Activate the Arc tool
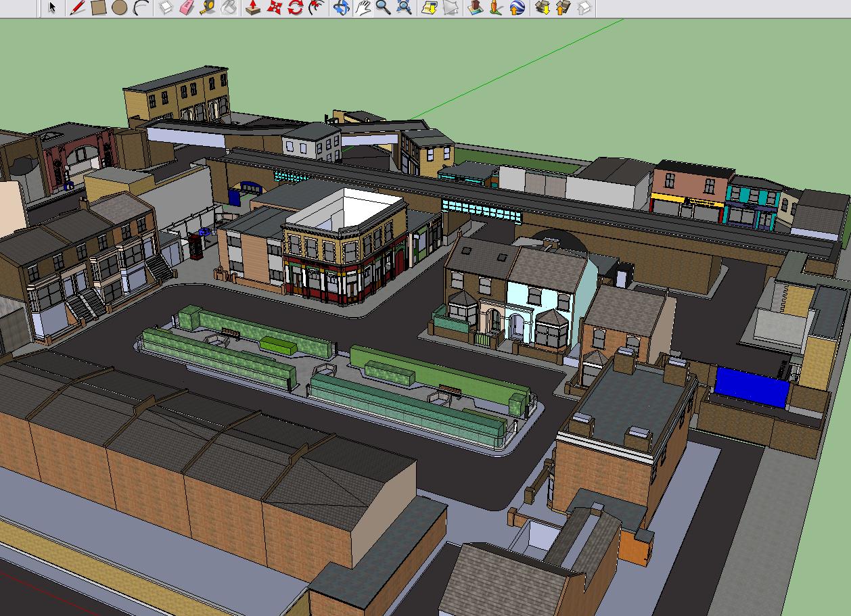 141,8
